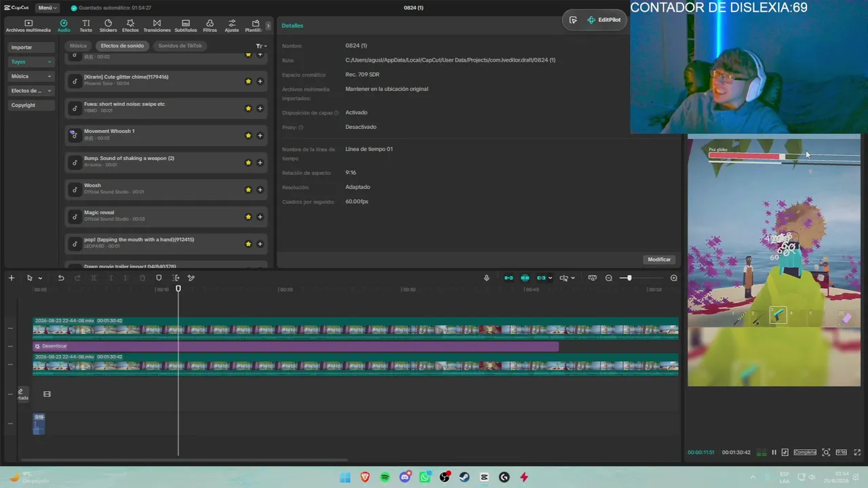Viewport: 868px width, 488px height.
Task: Select the Desenfocar effect clip
Action: point(296,346)
